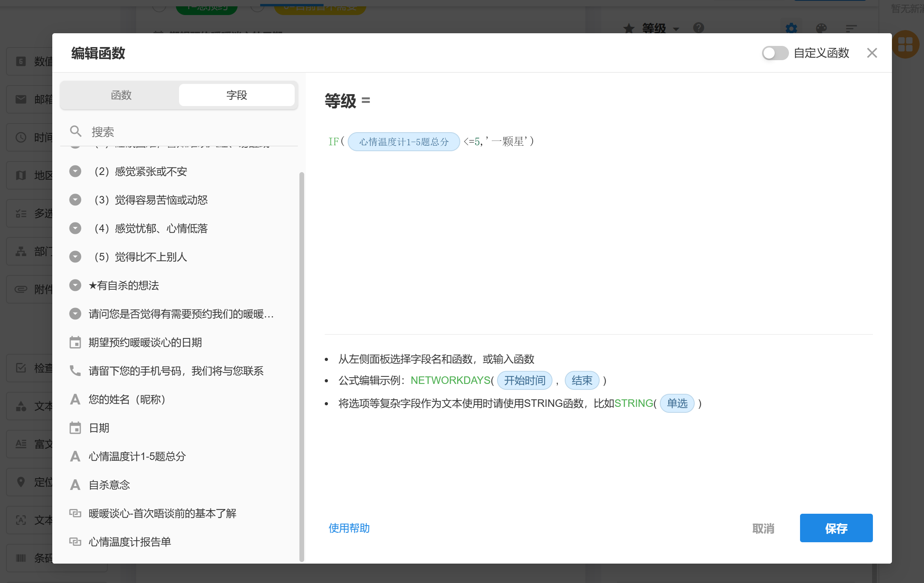Enable the 自定义函数 toggle

(775, 53)
